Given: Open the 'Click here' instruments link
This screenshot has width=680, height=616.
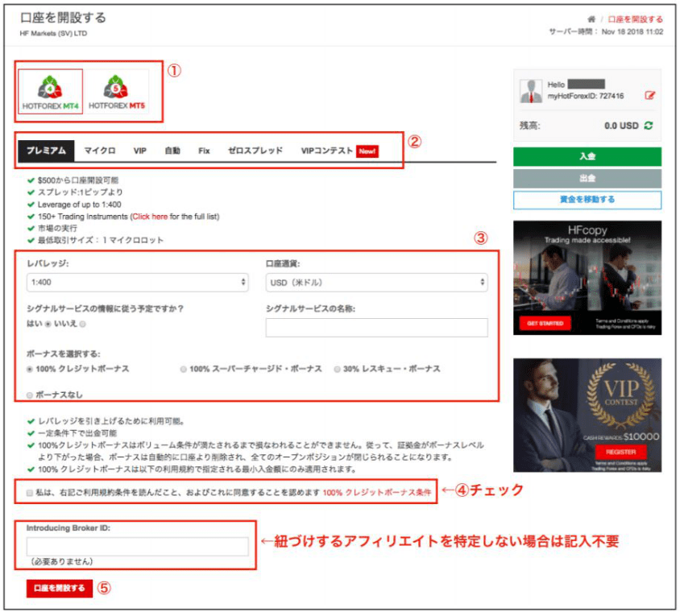Looking at the screenshot, I should tap(150, 217).
